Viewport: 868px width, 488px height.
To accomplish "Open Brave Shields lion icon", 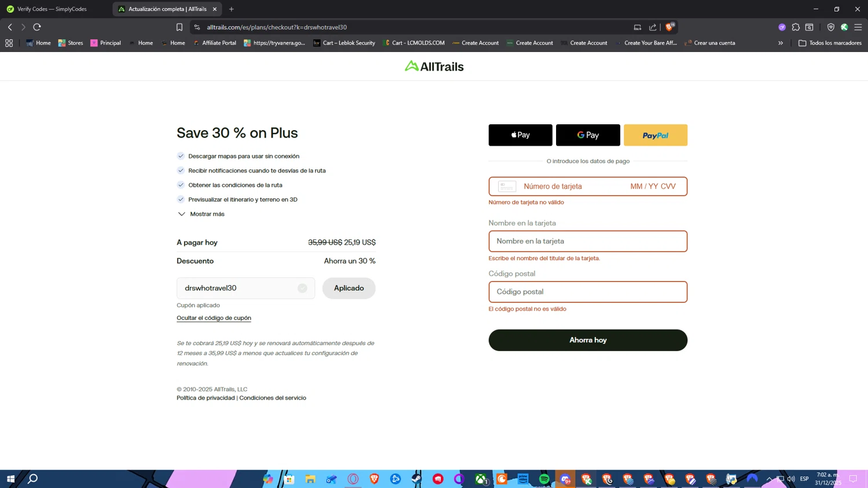I will point(670,27).
